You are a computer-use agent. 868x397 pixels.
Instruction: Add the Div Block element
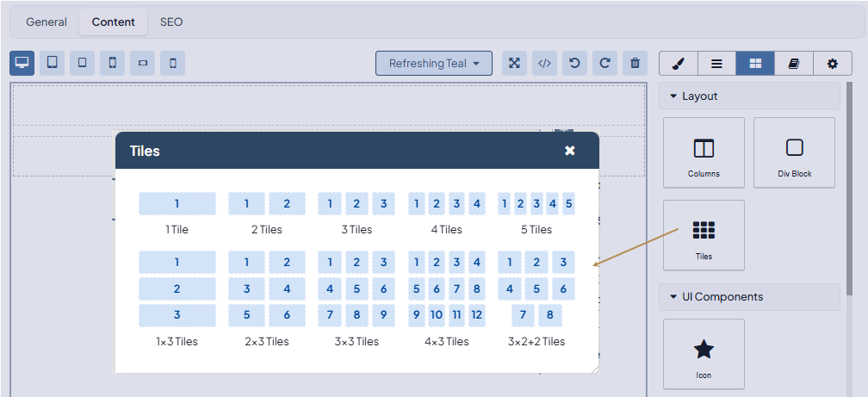tap(794, 152)
